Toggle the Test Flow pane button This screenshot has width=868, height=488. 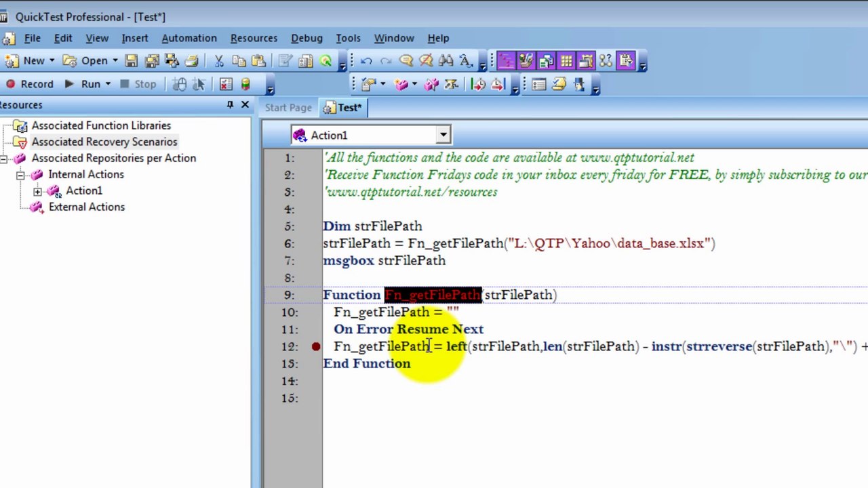tap(506, 61)
